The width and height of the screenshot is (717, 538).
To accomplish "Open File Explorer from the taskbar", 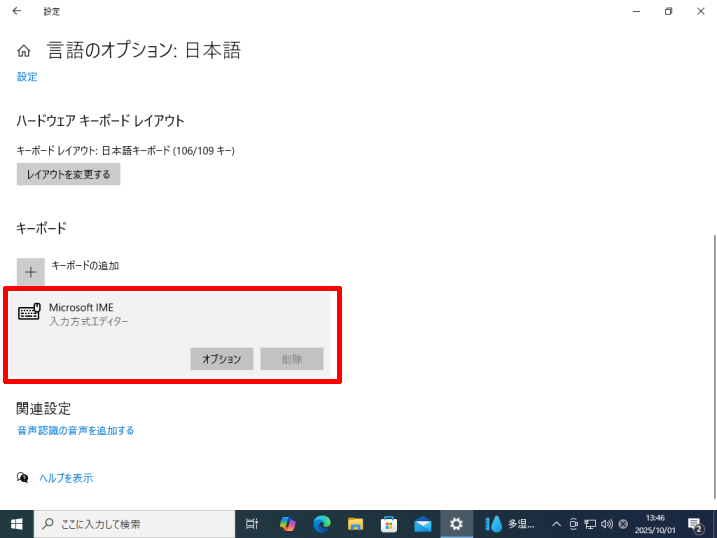I will pos(355,523).
